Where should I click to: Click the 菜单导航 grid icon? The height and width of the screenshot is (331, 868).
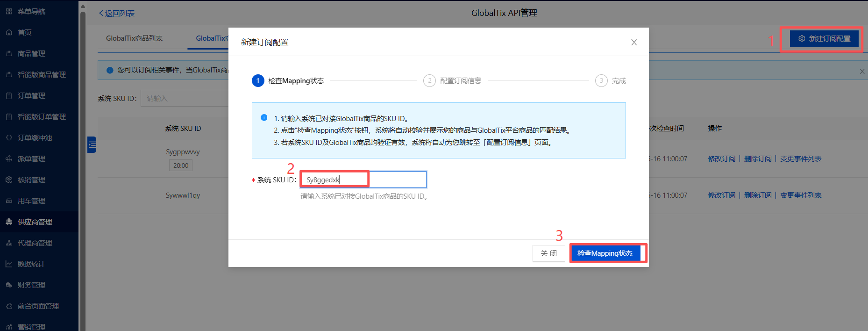tap(9, 11)
